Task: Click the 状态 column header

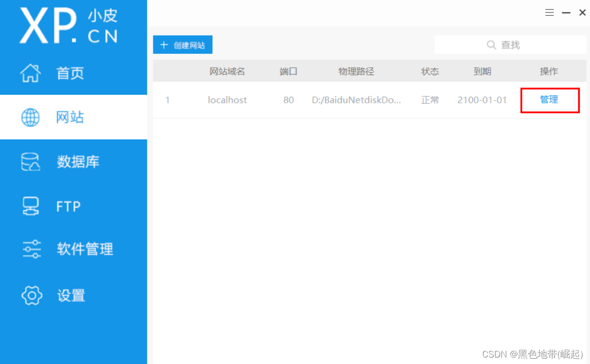Action: (430, 71)
